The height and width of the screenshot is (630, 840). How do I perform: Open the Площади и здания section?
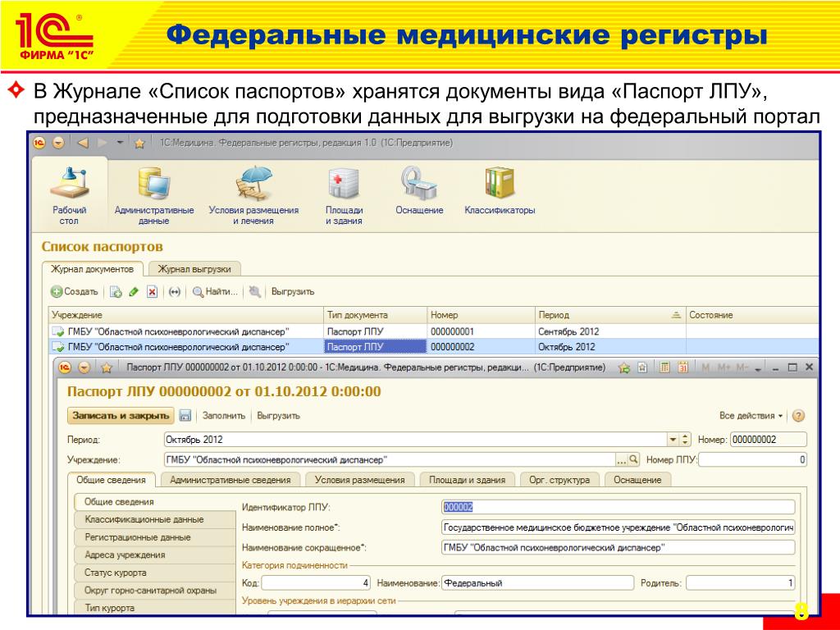[344, 196]
